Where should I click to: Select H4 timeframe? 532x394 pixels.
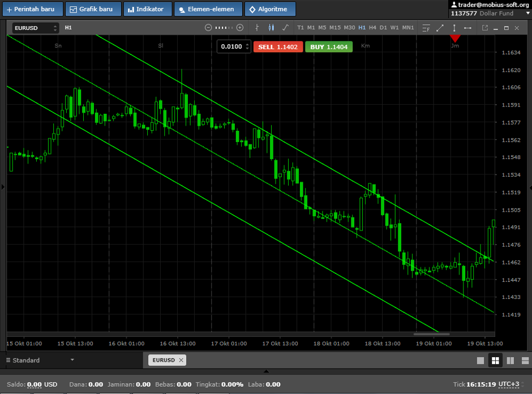click(372, 28)
